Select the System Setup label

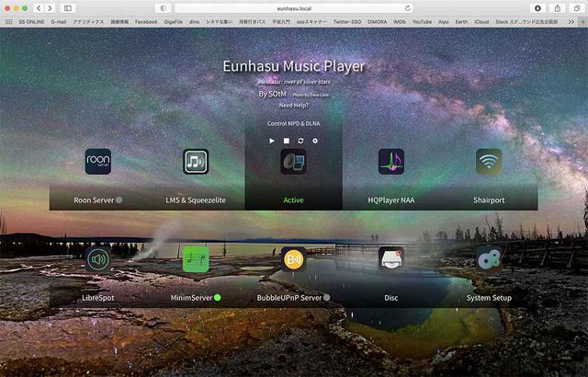(489, 298)
